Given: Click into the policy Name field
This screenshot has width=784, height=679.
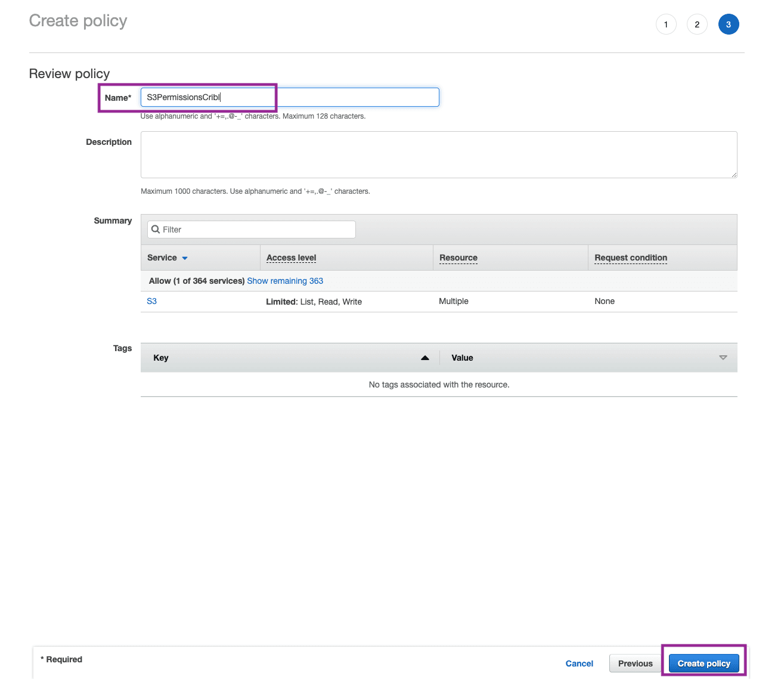Looking at the screenshot, I should point(290,97).
